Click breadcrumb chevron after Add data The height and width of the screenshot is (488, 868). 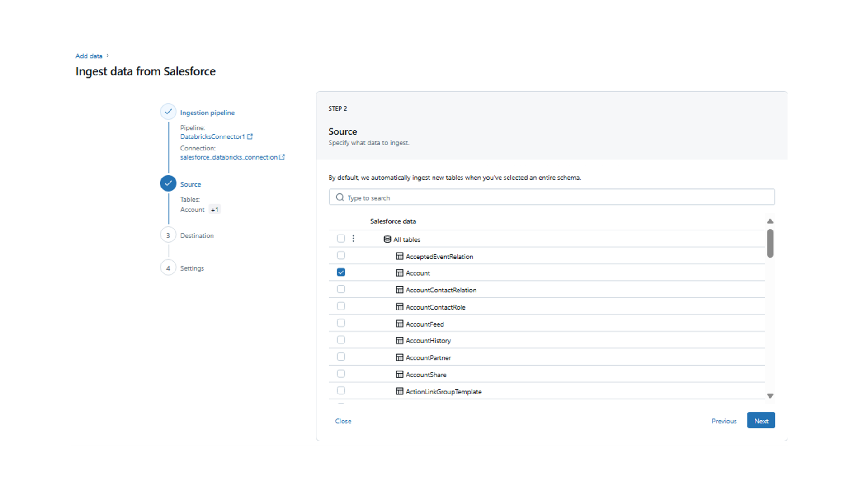pos(108,56)
